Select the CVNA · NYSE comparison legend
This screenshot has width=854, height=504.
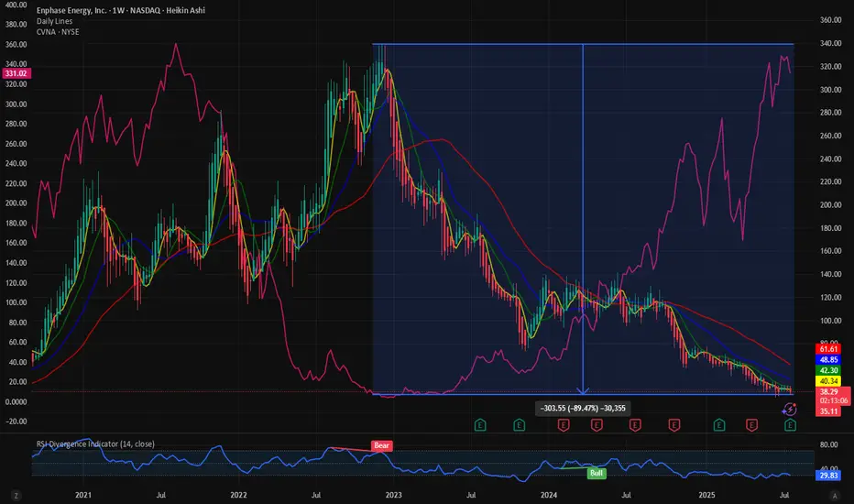(x=58, y=32)
